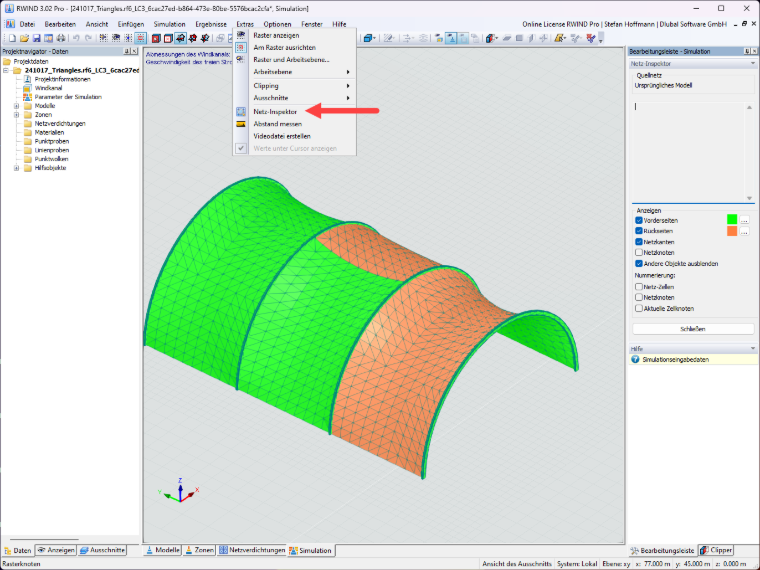Pin the Projektnavigator panel
The height and width of the screenshot is (570, 760).
click(127, 51)
